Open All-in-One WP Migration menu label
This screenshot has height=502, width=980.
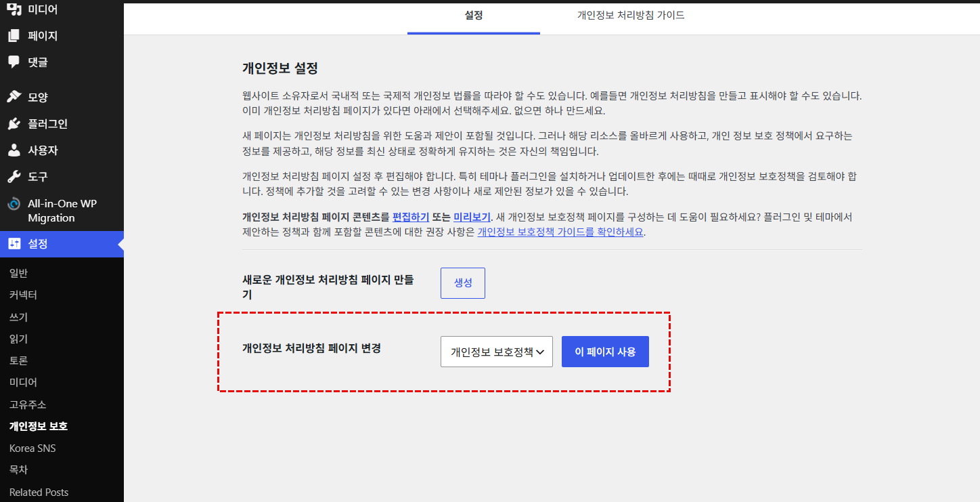pyautogui.click(x=62, y=211)
